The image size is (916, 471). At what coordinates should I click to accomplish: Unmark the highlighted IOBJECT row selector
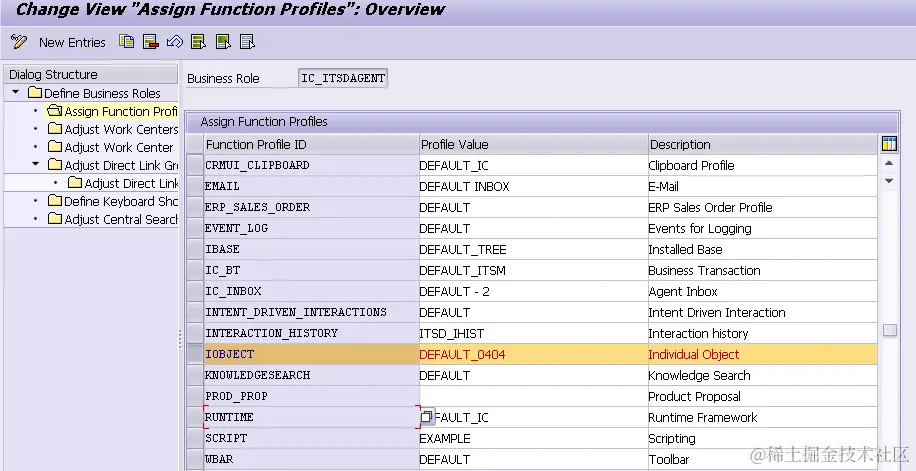195,355
